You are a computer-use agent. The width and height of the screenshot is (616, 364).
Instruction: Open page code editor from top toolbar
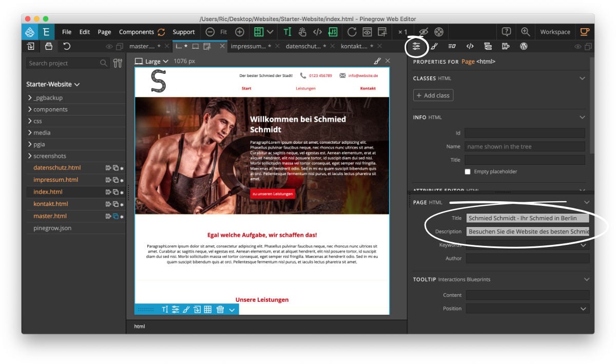tap(318, 32)
